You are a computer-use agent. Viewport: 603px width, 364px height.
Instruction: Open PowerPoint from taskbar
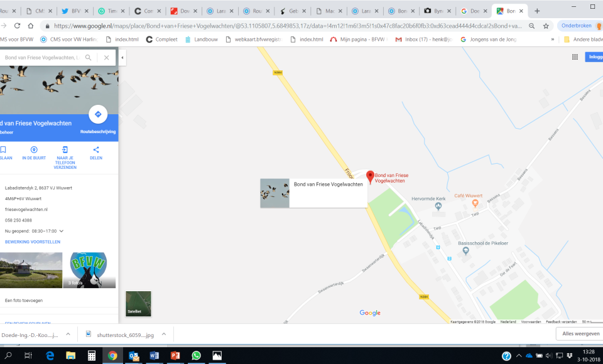175,356
